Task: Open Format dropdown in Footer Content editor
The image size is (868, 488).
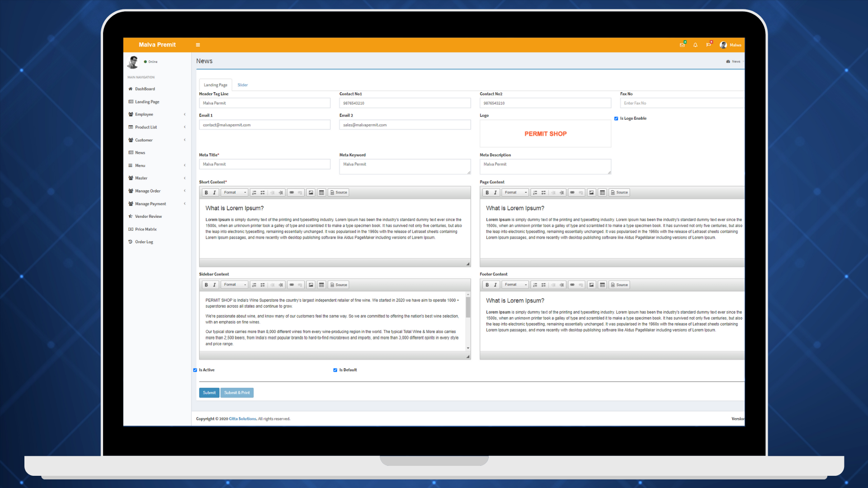Action: pyautogui.click(x=515, y=285)
